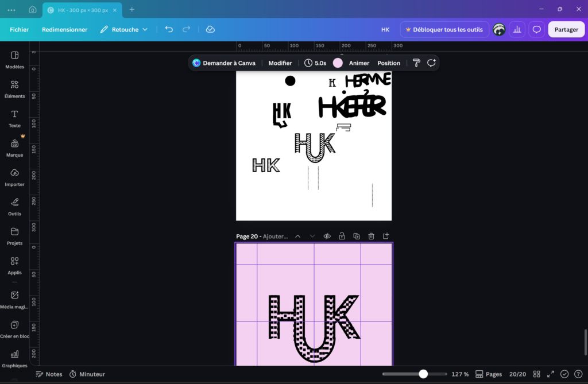
Task: Open the help question mark
Action: click(x=578, y=374)
